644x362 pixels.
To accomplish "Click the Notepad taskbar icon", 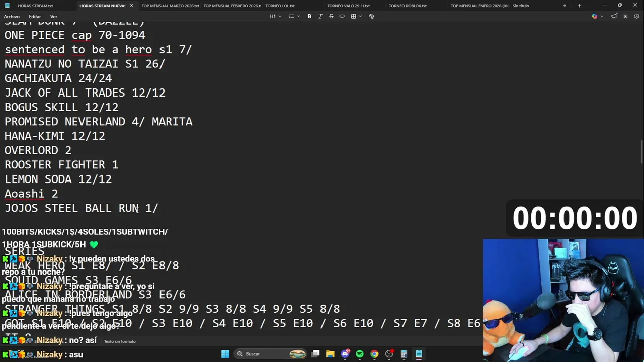I will click(419, 354).
